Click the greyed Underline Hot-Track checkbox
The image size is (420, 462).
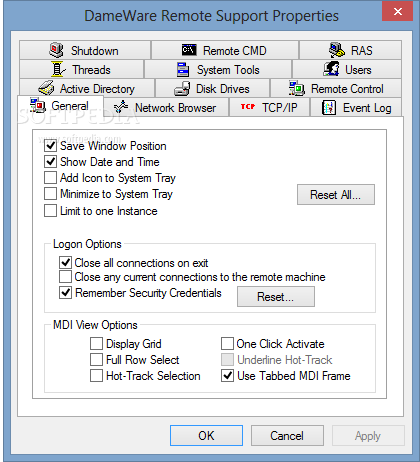point(227,359)
